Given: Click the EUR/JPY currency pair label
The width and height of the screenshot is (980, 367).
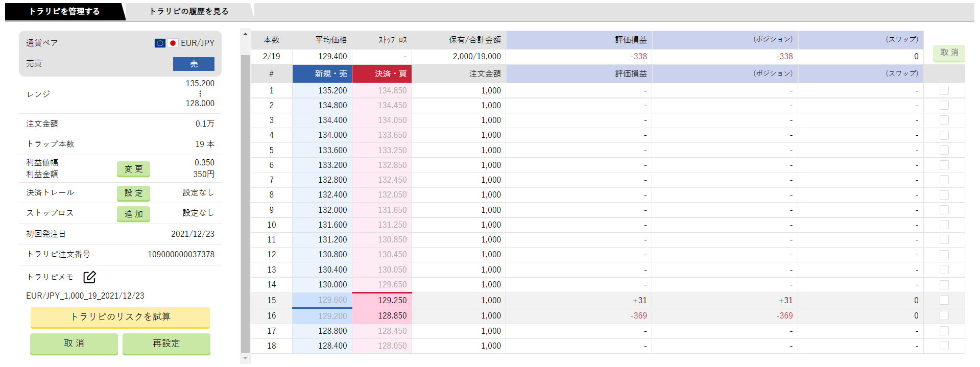Looking at the screenshot, I should 198,43.
